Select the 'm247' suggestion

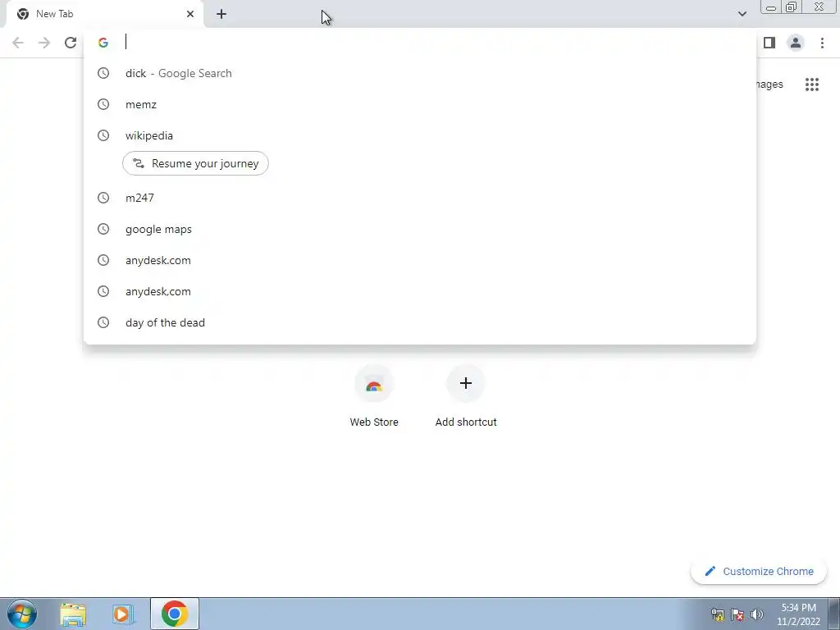pyautogui.click(x=420, y=198)
